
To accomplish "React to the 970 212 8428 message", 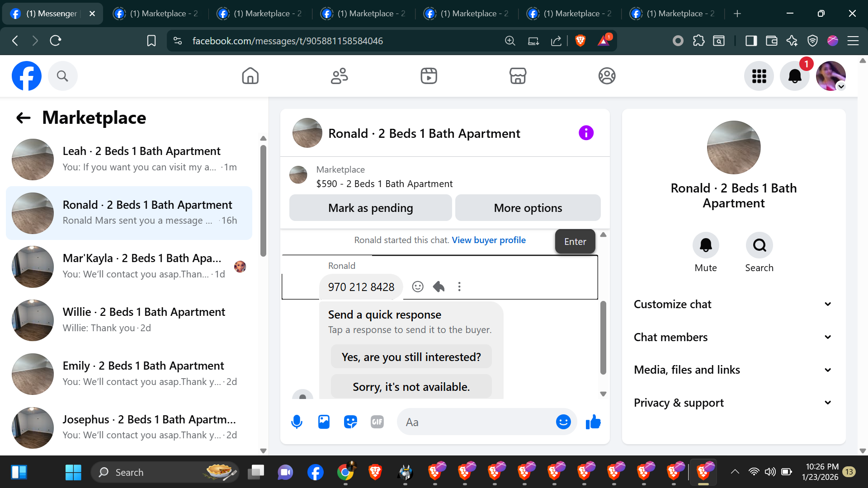I will point(418,287).
